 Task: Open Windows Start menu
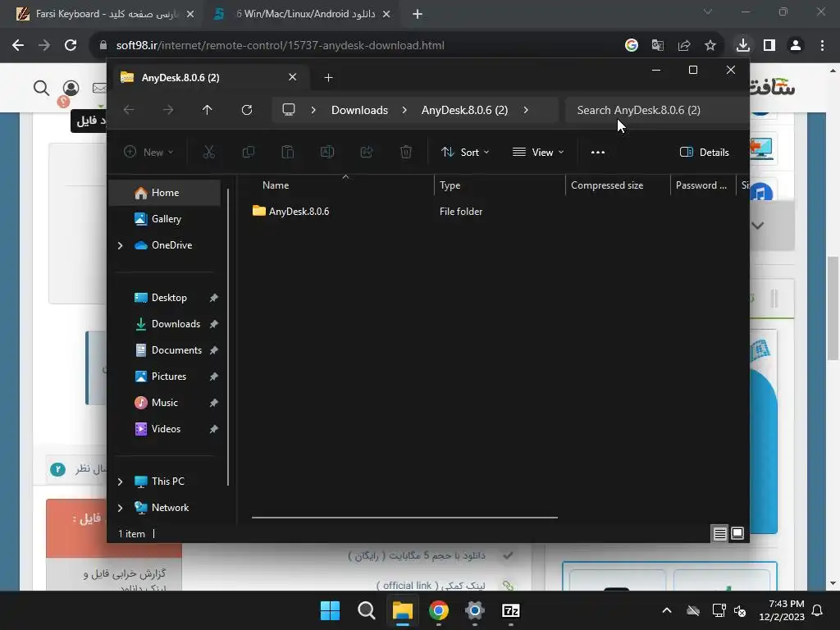pyautogui.click(x=330, y=610)
